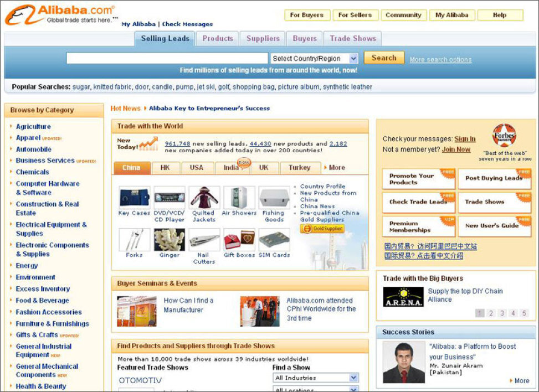
Task: Open the Nail Cutters product image
Action: point(204,240)
